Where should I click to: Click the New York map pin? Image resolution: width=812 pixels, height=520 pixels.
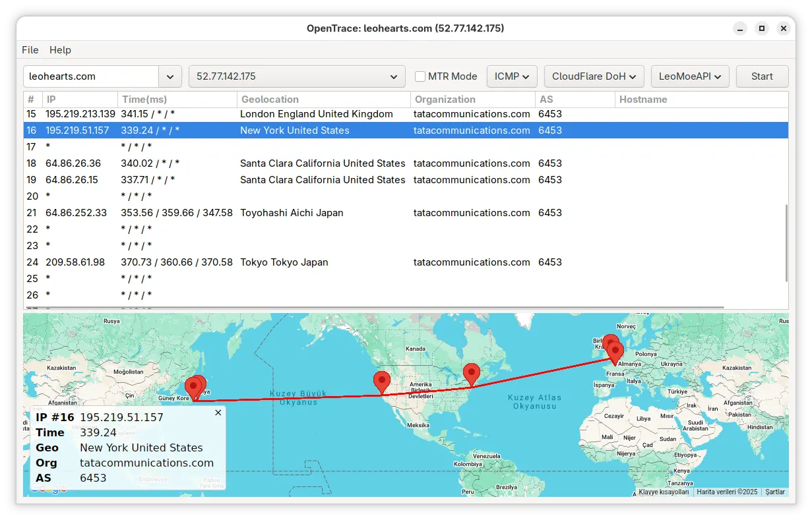click(471, 374)
